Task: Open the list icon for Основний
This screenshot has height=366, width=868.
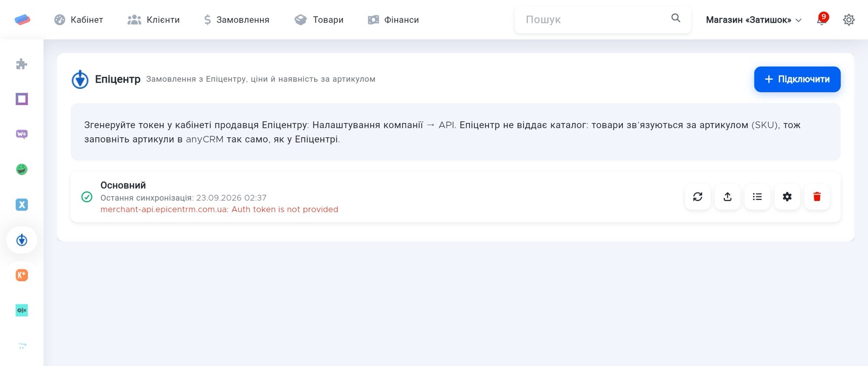Action: [x=757, y=197]
